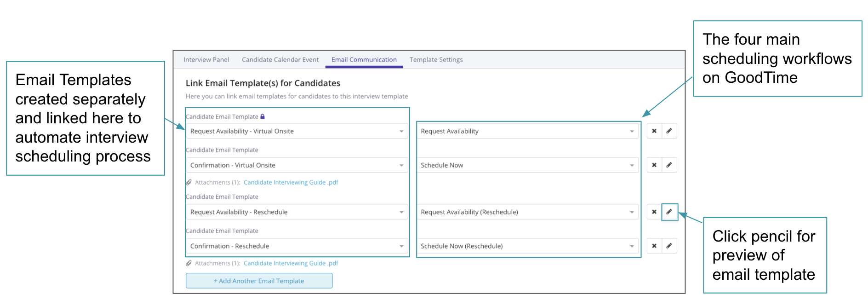The height and width of the screenshot is (300, 868).
Task: Open the bottom Candidate Interviewing Guide .pdf link
Action: [x=291, y=263]
